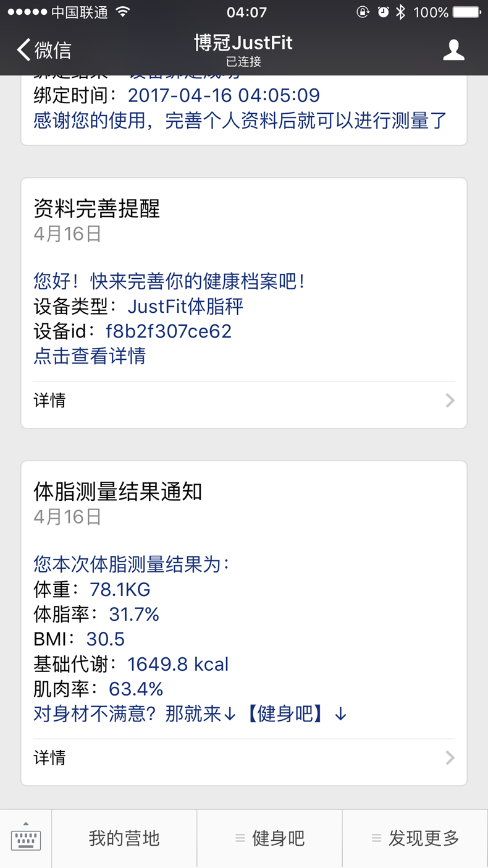Image resolution: width=488 pixels, height=868 pixels.
Task: Tap the rotation lock status icon
Action: point(363,12)
